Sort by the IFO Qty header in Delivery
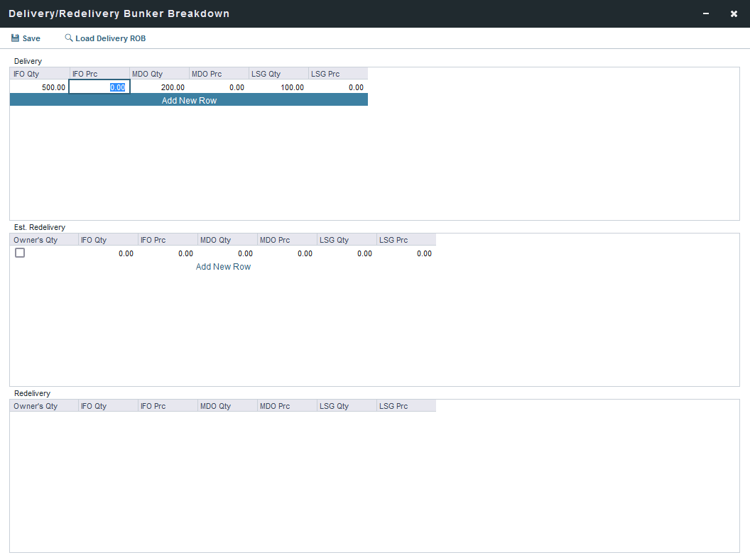The width and height of the screenshot is (750, 560). click(40, 74)
